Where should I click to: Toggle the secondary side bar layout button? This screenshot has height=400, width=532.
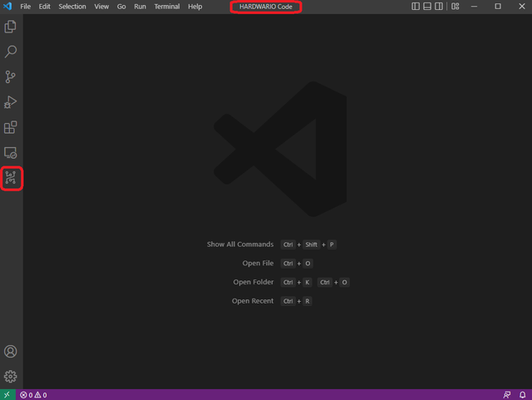[439, 7]
